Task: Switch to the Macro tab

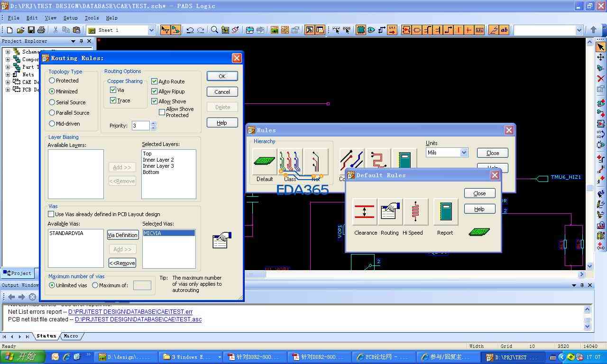Action: [71, 336]
